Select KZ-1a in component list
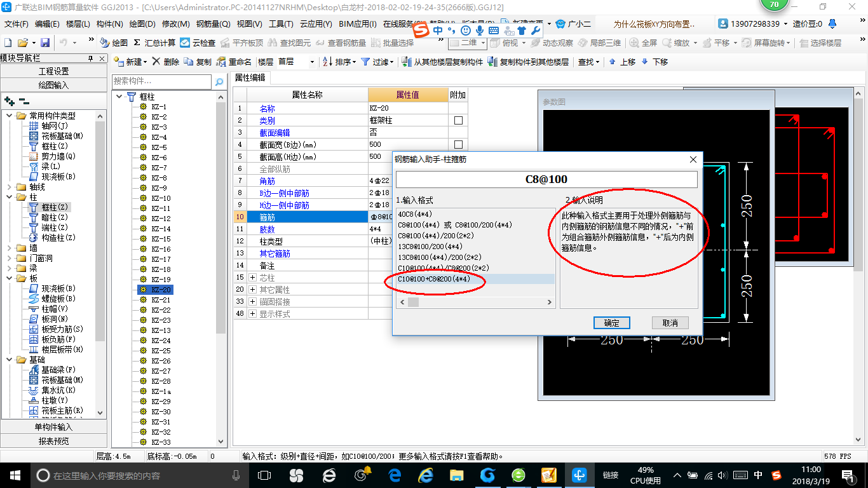Image resolution: width=868 pixels, height=488 pixels. click(161, 391)
